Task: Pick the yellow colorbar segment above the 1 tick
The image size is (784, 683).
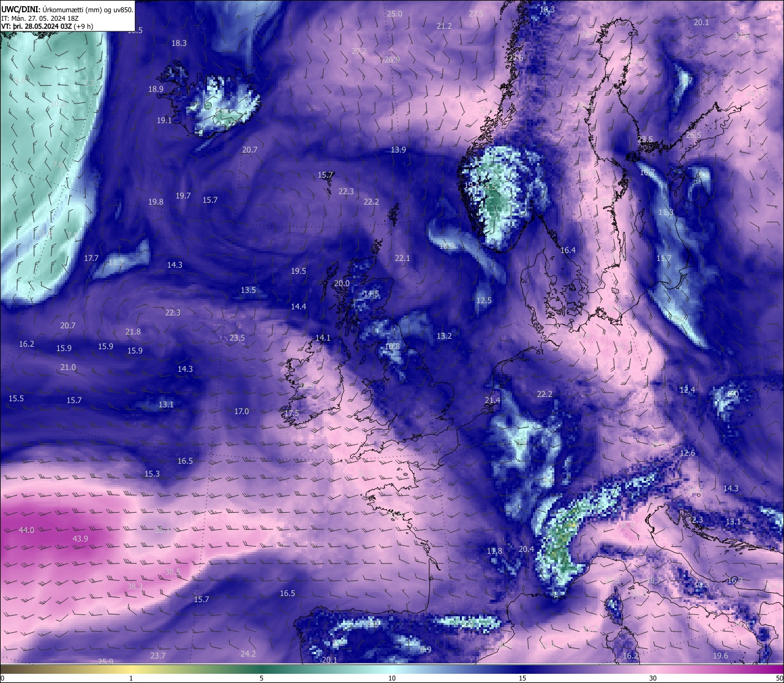Action: click(x=131, y=669)
